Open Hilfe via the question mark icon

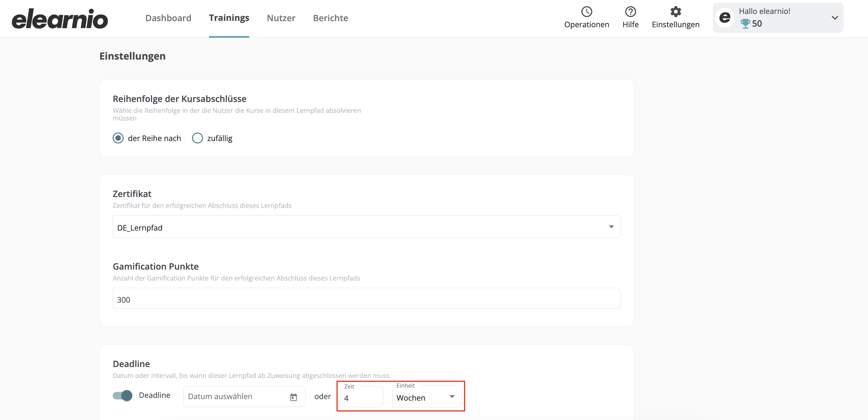click(631, 12)
